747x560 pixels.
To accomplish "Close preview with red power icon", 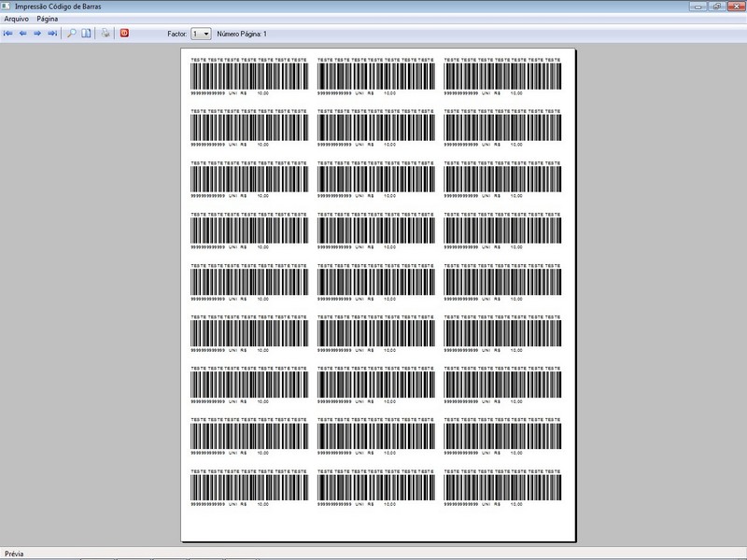I will [x=124, y=33].
